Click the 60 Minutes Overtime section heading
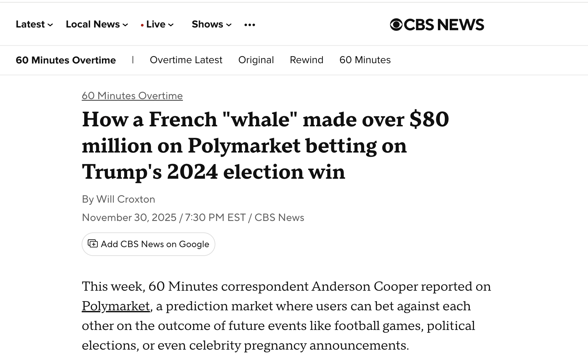 tap(66, 60)
